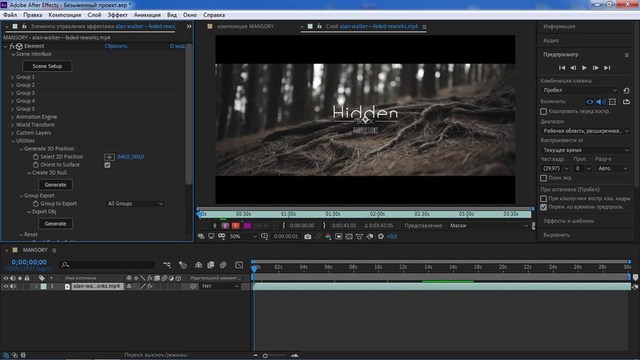Open the Текущее время dropdown
The width and height of the screenshot is (640, 360).
click(585, 150)
